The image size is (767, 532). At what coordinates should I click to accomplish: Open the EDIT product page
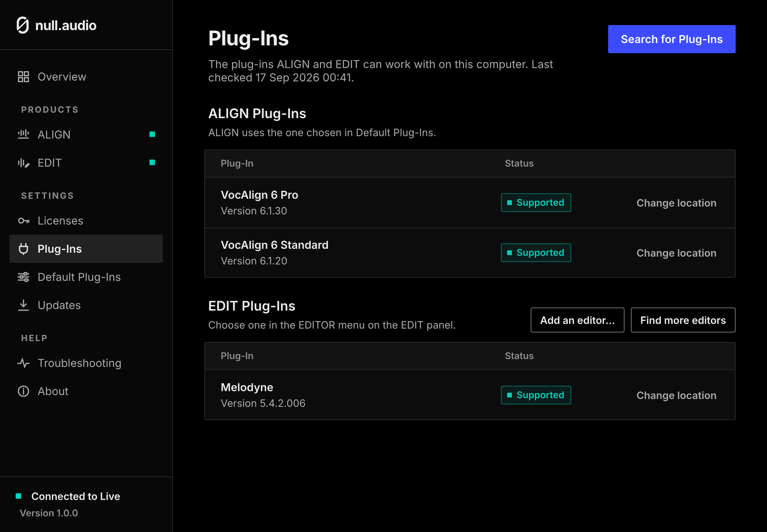pos(86,163)
